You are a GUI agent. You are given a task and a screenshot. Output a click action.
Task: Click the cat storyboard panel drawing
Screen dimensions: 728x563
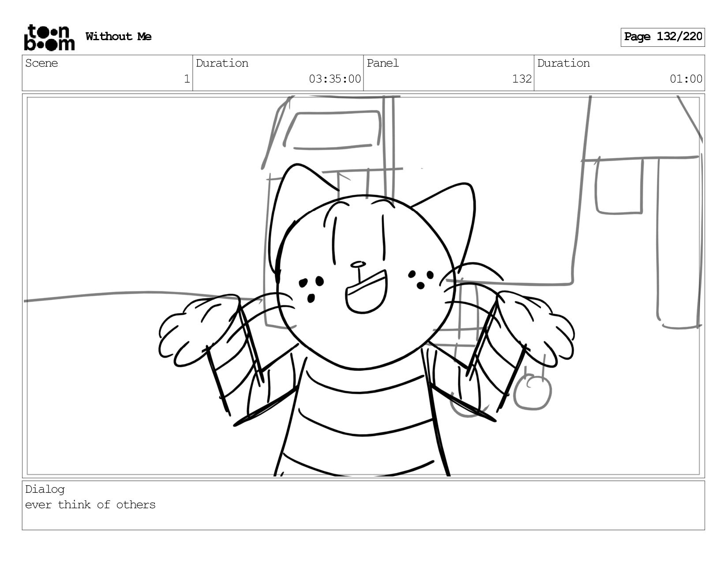coord(364,286)
